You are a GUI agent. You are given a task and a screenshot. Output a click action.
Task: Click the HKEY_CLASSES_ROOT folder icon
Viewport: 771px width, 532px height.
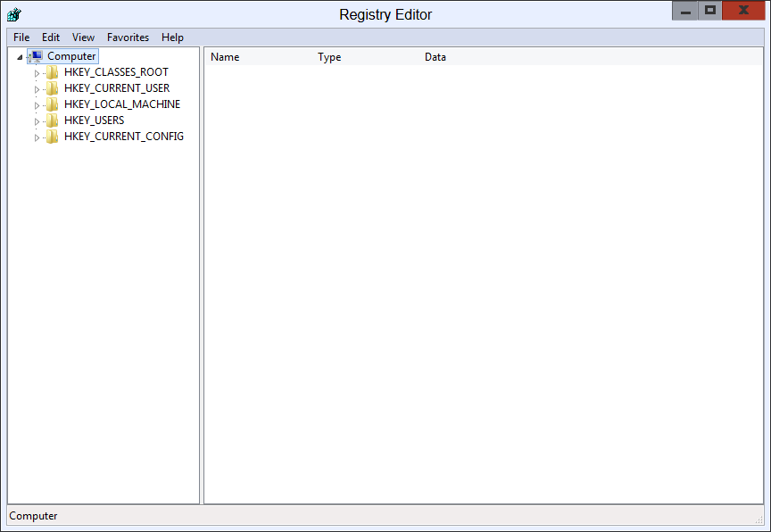[52, 72]
